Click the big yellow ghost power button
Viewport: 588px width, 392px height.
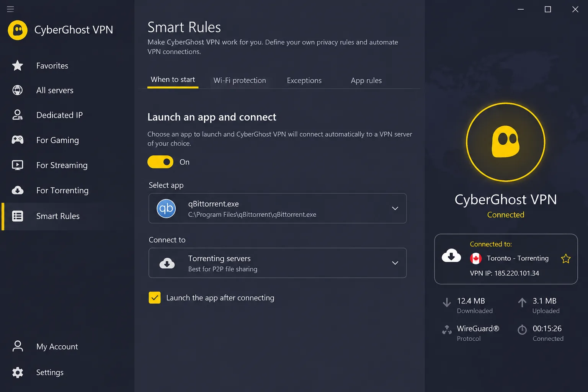[x=506, y=142]
